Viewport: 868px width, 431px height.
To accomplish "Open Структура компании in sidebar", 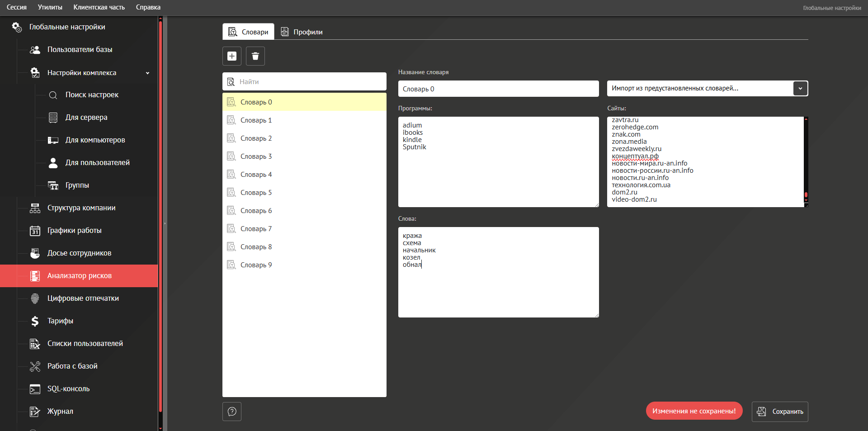I will pos(81,208).
